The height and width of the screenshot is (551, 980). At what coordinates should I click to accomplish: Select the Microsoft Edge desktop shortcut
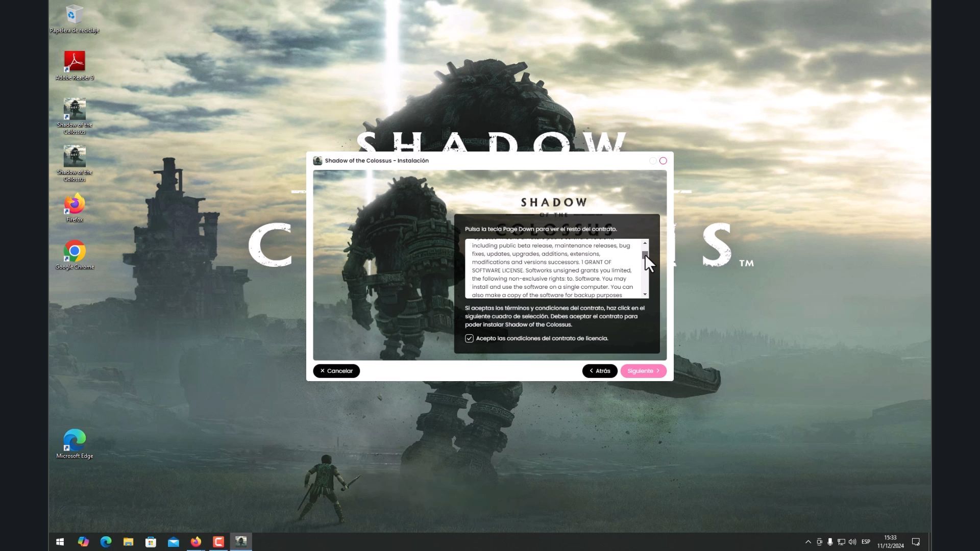pyautogui.click(x=75, y=444)
